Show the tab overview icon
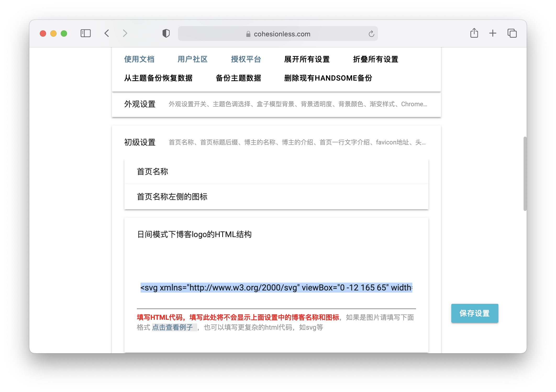This screenshot has width=556, height=392. click(x=512, y=33)
